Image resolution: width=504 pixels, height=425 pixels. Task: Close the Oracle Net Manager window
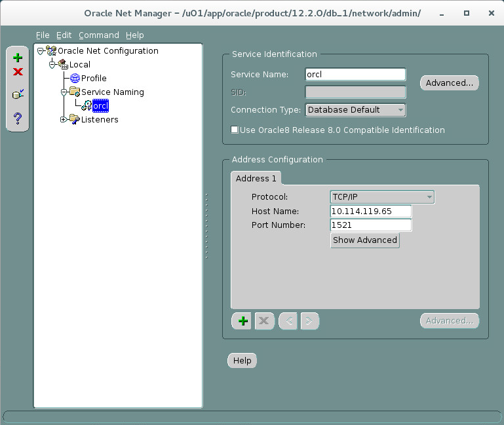pos(491,13)
